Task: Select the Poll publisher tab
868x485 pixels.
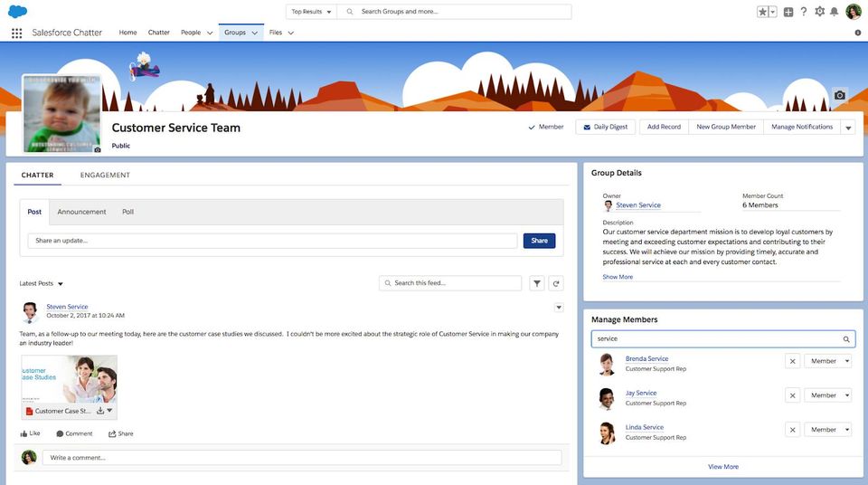Action: 127,213
